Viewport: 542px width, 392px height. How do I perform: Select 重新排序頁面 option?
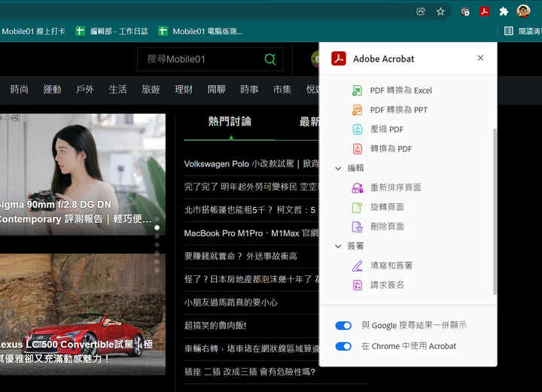tap(396, 187)
